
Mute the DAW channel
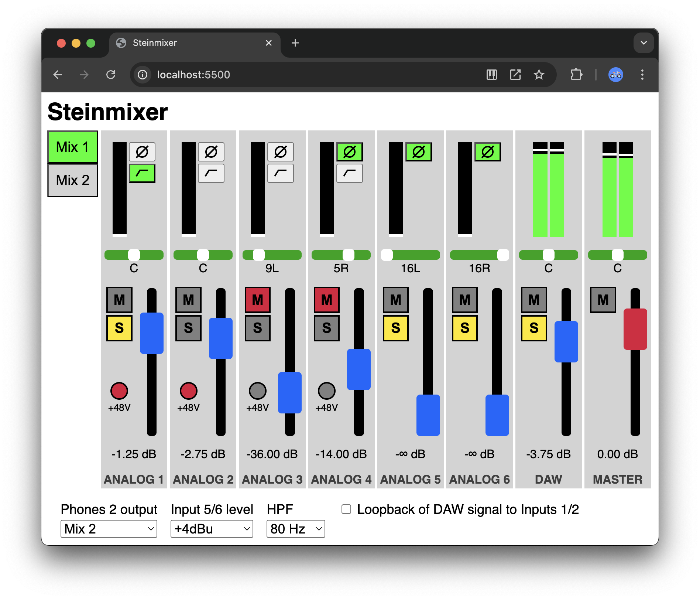coord(534,300)
